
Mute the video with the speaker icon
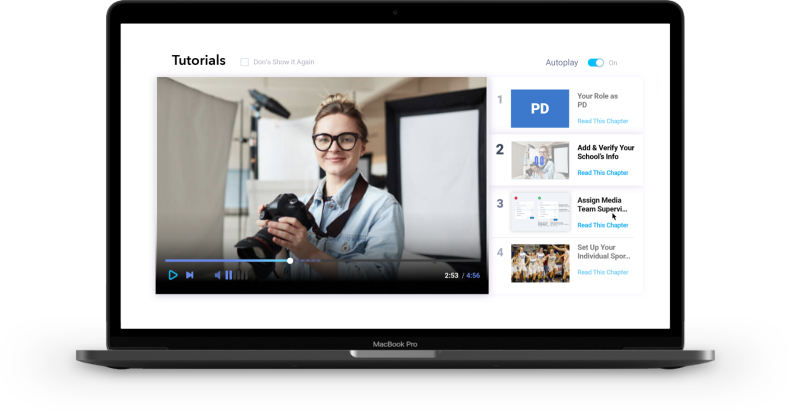coord(217,275)
